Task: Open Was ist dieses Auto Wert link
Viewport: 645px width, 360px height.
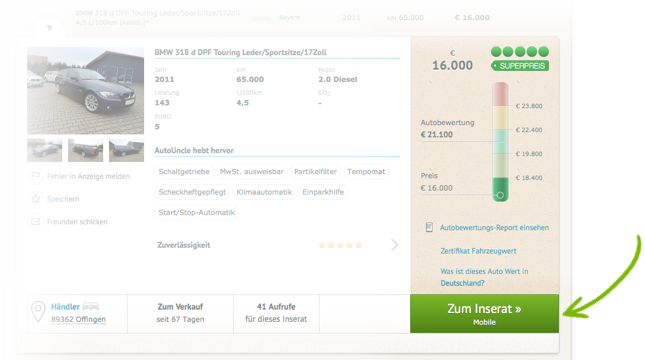Action: pyautogui.click(x=484, y=277)
